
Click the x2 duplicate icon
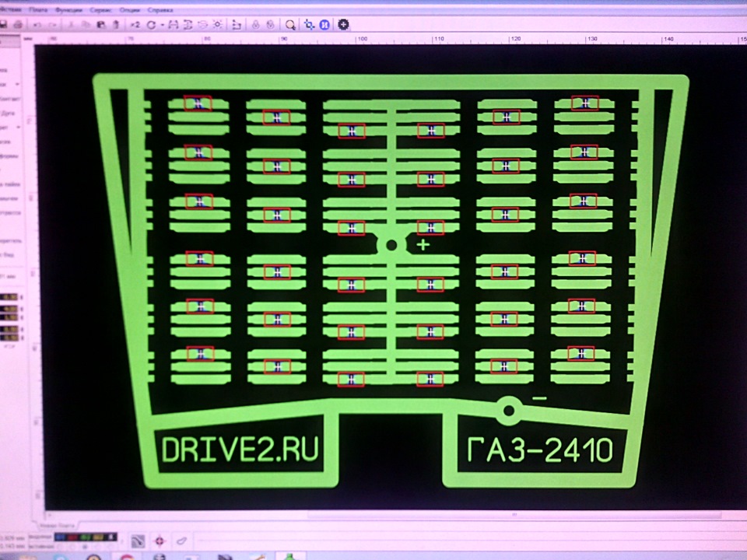pyautogui.click(x=135, y=25)
